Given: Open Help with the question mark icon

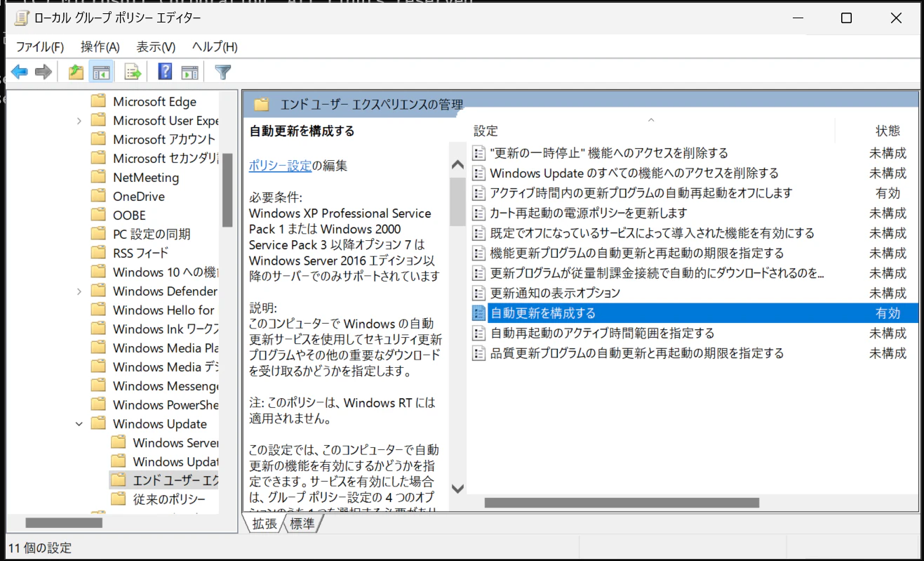Looking at the screenshot, I should [165, 72].
